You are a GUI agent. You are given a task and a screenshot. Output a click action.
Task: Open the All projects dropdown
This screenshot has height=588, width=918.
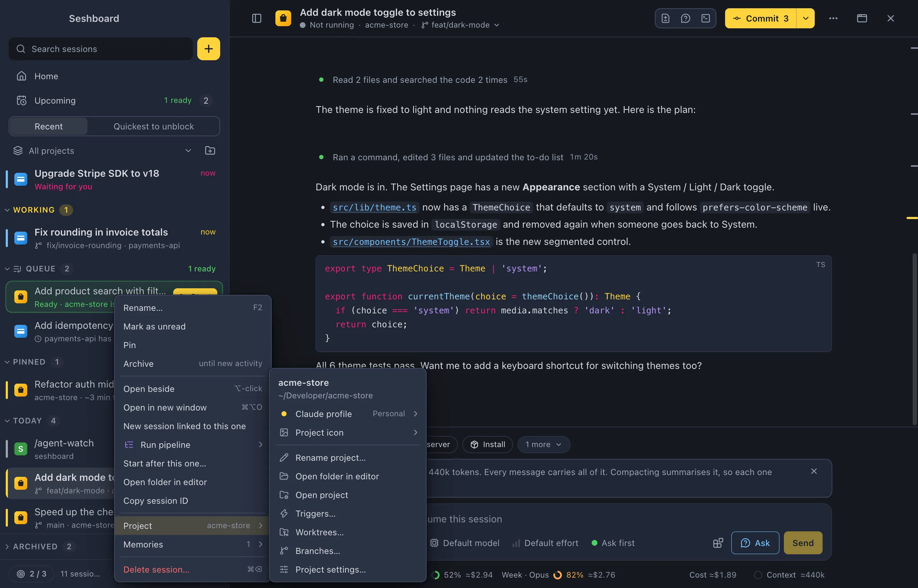102,151
